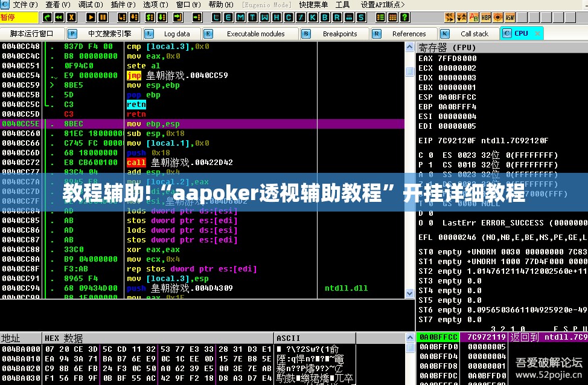The image size is (588, 385).
Task: Switch to the References tab
Action: coord(404,34)
